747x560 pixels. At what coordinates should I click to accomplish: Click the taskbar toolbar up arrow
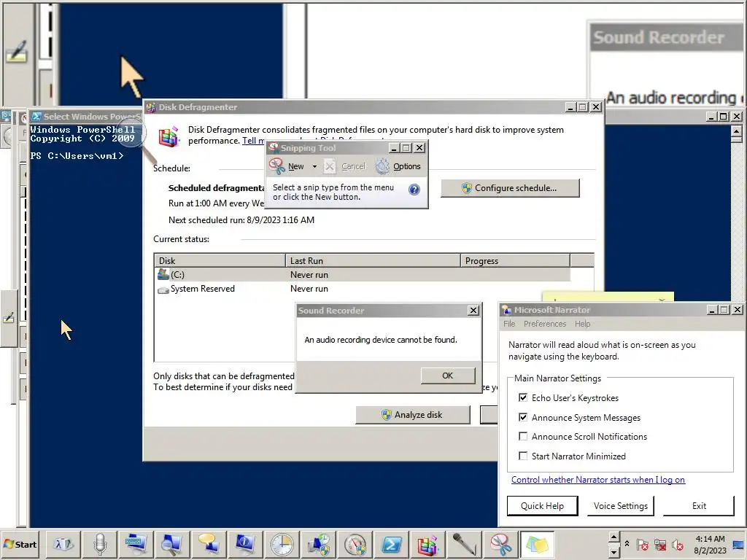click(614, 537)
